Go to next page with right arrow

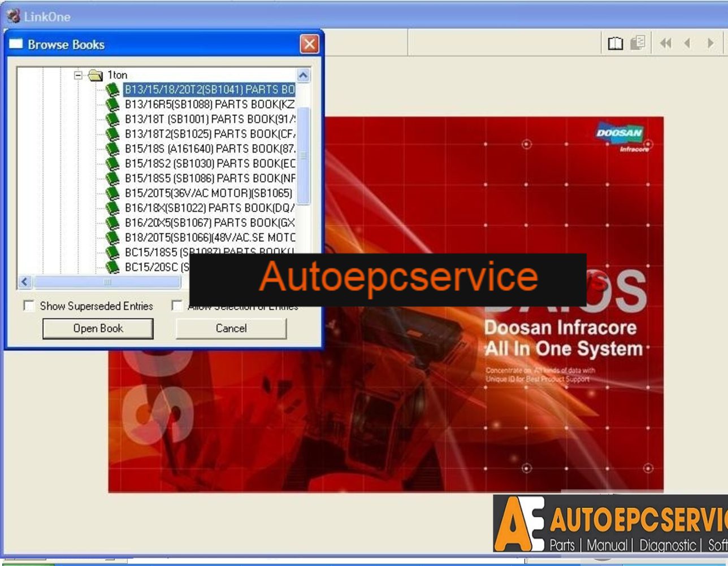pyautogui.click(x=710, y=43)
